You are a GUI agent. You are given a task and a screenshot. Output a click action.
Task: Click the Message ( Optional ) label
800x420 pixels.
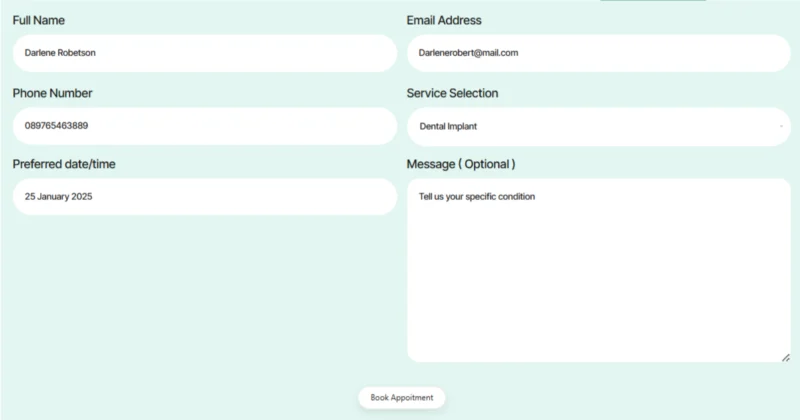tap(461, 164)
